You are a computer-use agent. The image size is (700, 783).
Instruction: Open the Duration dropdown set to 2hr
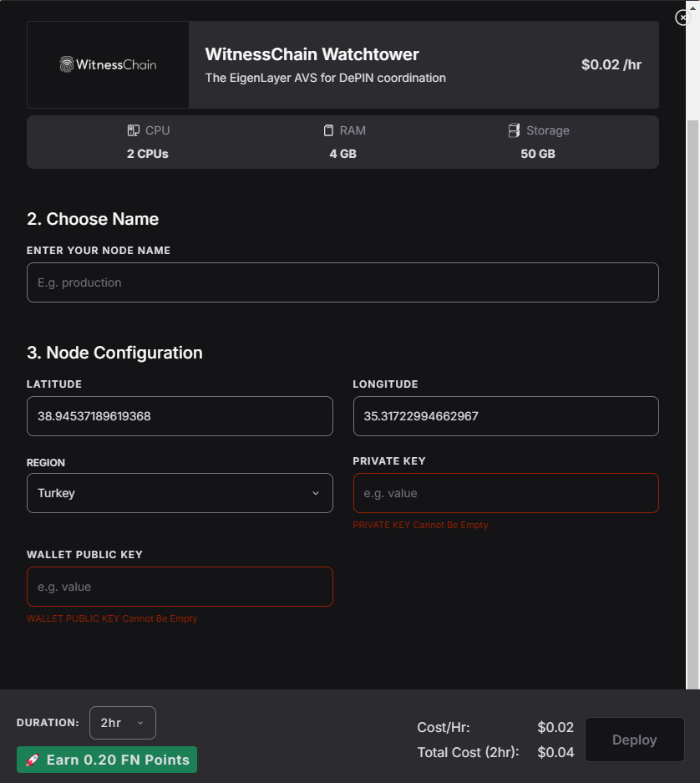pyautogui.click(x=122, y=723)
